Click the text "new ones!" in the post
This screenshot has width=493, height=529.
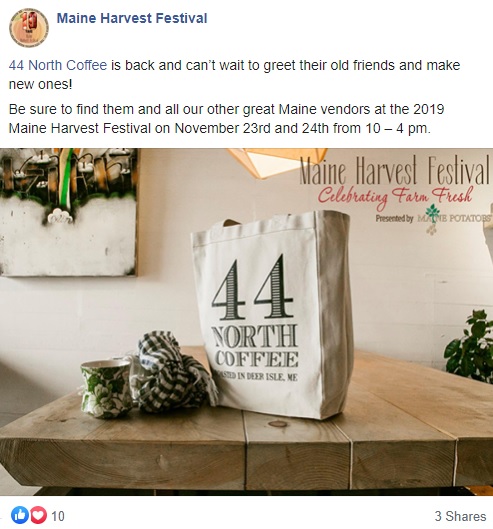pyautogui.click(x=40, y=84)
